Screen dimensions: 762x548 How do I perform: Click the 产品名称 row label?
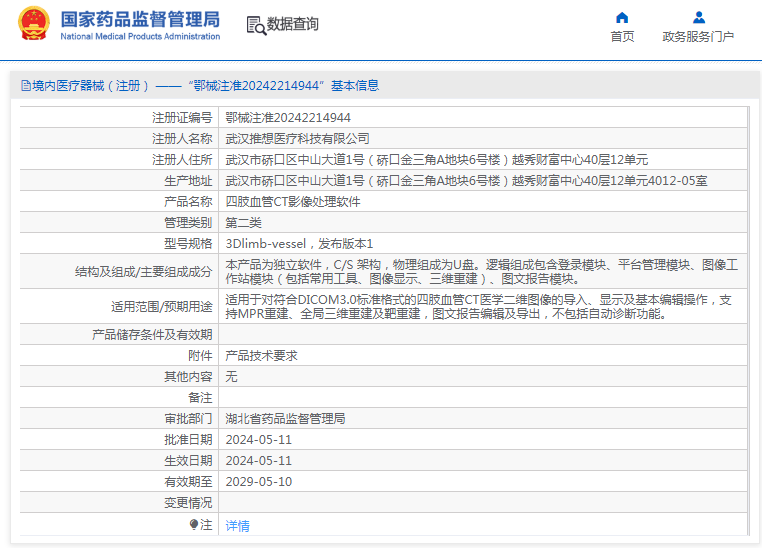[188, 202]
